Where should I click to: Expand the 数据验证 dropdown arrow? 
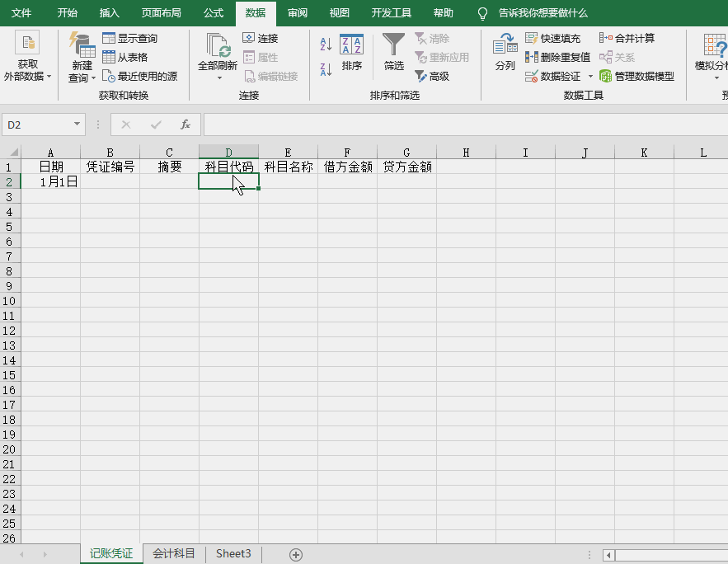point(590,76)
